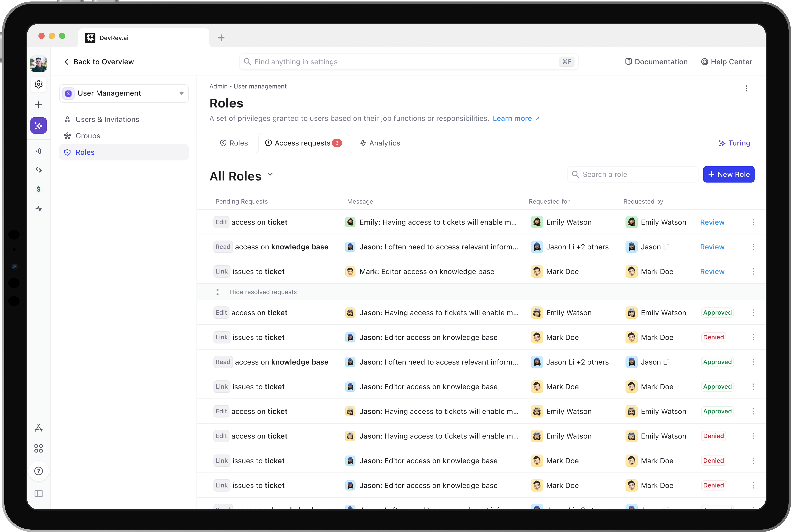Image resolution: width=791 pixels, height=532 pixels.
Task: Open the four-circles apps icon
Action: pos(39,449)
